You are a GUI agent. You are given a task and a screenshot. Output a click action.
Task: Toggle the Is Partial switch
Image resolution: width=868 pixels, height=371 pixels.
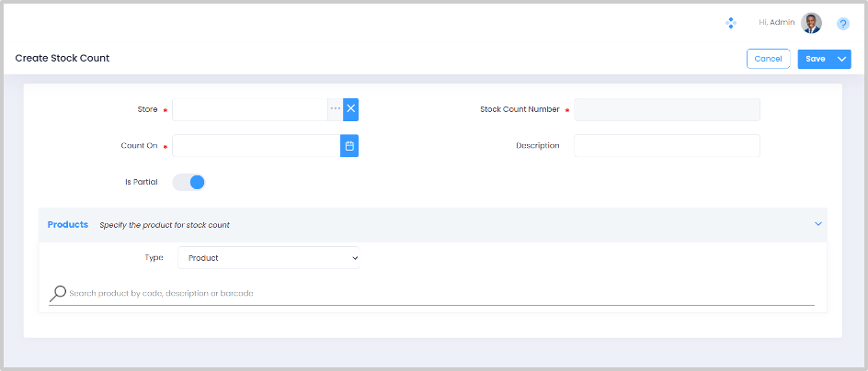188,183
